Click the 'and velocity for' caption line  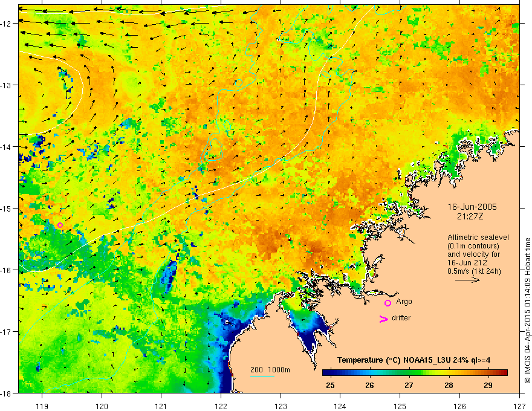[x=473, y=254]
